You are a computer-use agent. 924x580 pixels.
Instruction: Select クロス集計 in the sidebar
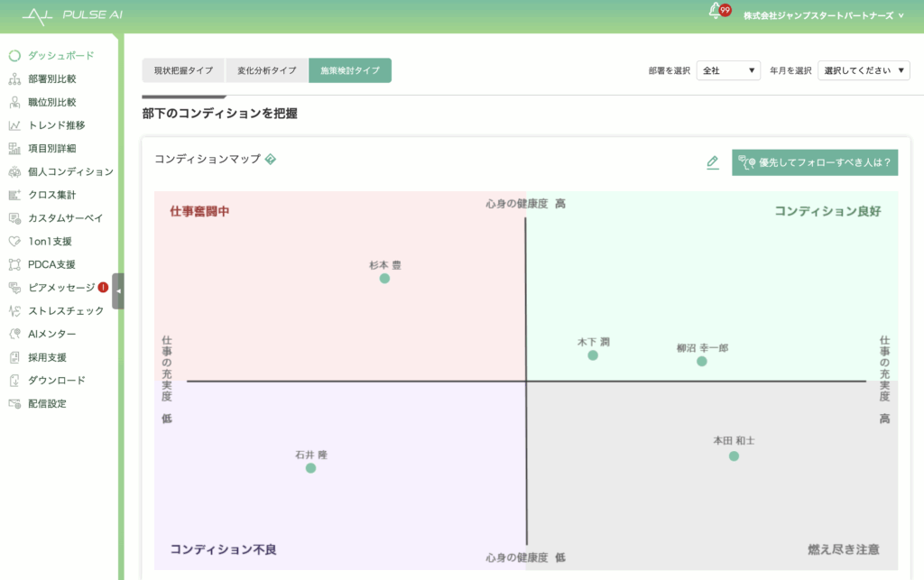coord(51,195)
